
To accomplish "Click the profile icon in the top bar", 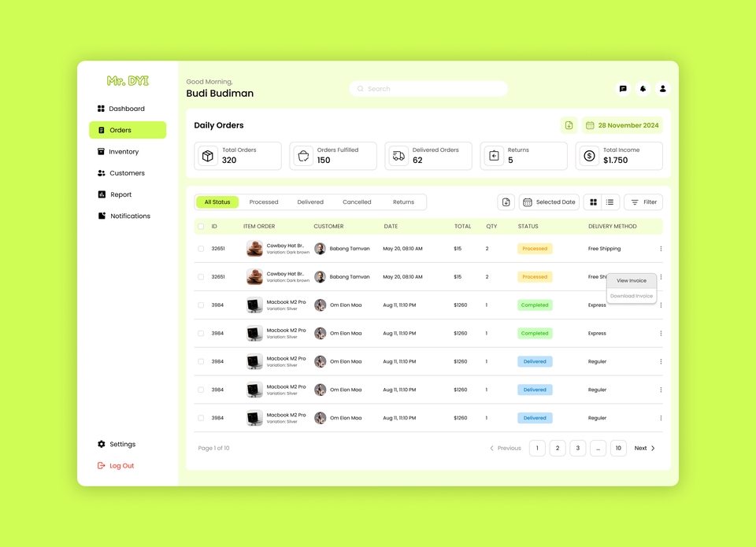I will [x=662, y=88].
